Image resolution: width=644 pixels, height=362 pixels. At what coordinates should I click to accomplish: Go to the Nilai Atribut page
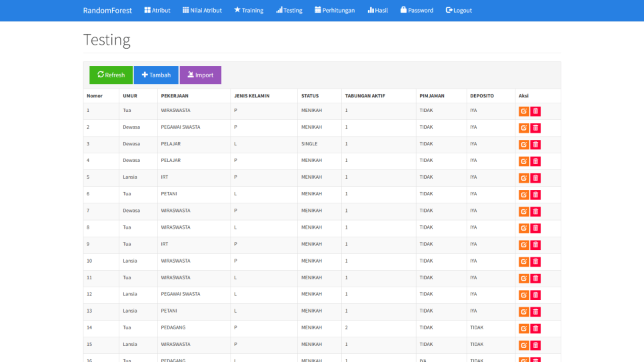[202, 11]
